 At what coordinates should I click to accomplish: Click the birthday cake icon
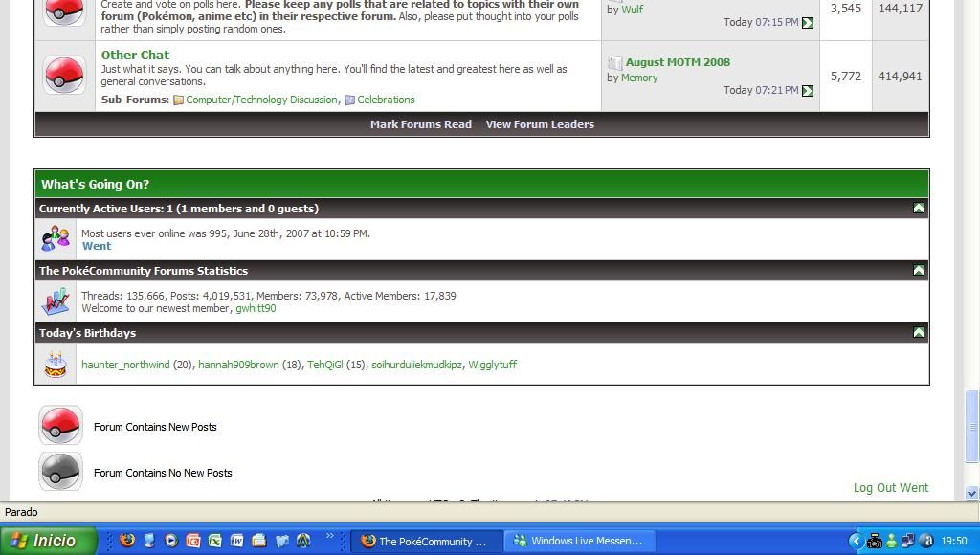click(x=56, y=365)
